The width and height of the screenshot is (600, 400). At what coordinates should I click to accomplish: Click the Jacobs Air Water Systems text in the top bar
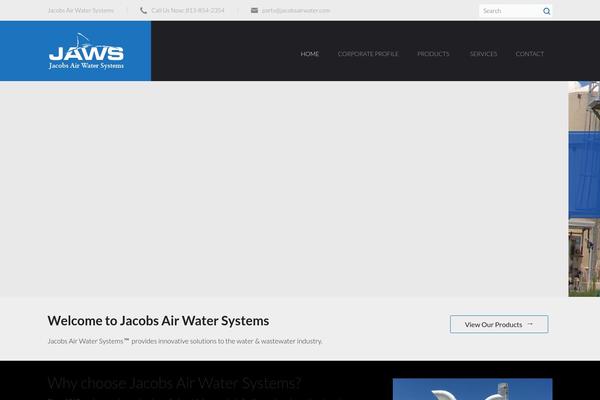(x=81, y=10)
